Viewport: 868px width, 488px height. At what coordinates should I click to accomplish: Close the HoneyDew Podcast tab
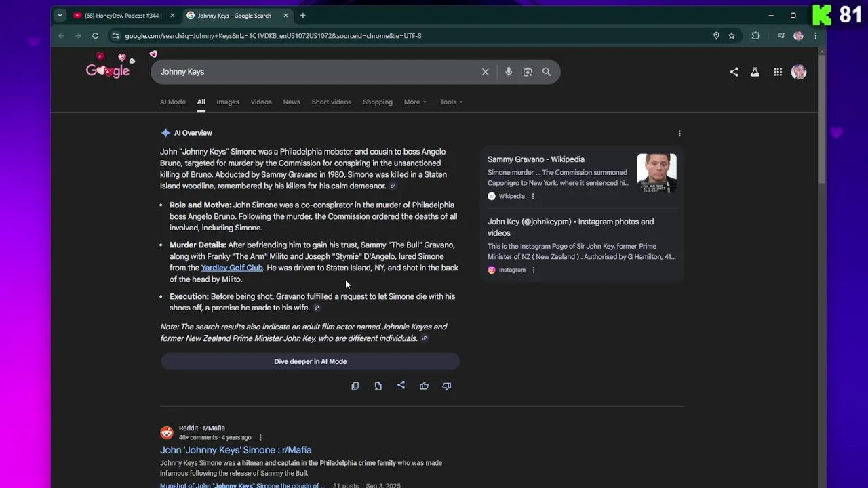pyautogui.click(x=172, y=15)
